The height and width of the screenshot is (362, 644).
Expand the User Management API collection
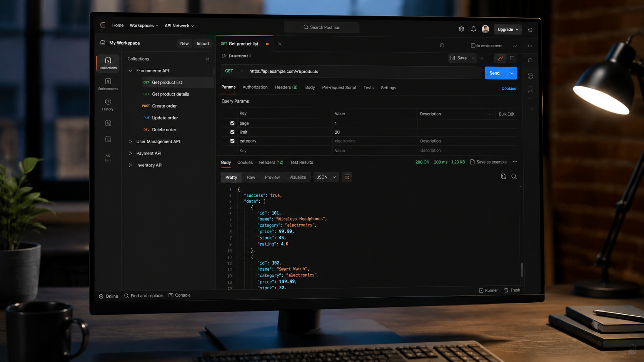pos(130,142)
